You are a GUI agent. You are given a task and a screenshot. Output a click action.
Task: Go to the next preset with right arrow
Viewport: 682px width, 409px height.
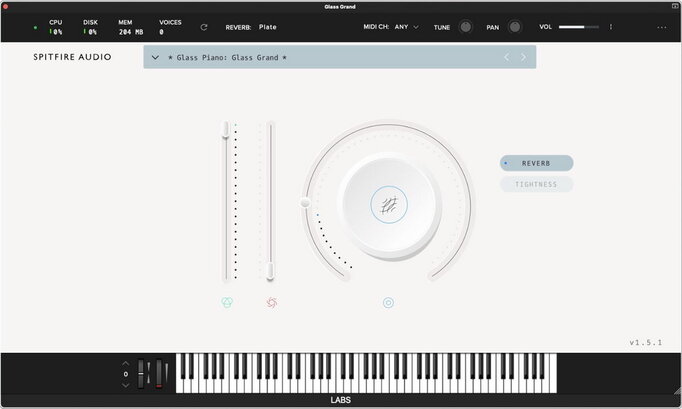click(x=523, y=57)
